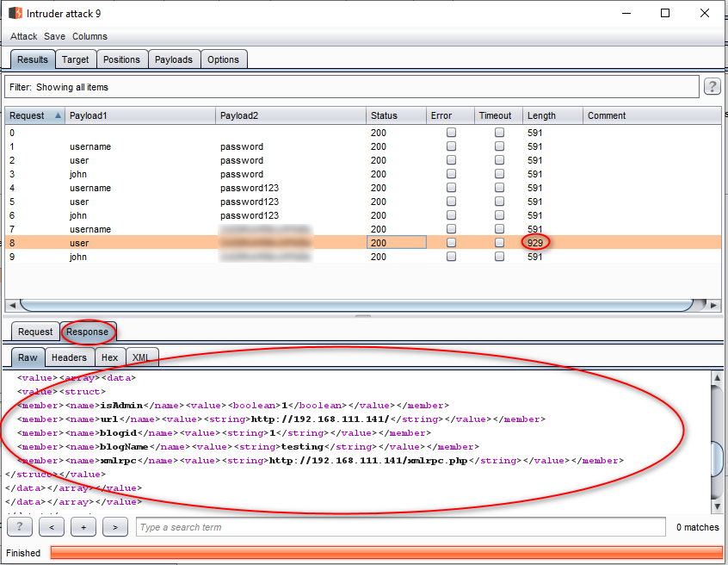Switch to the Request tab
This screenshot has width=728, height=565.
35,332
